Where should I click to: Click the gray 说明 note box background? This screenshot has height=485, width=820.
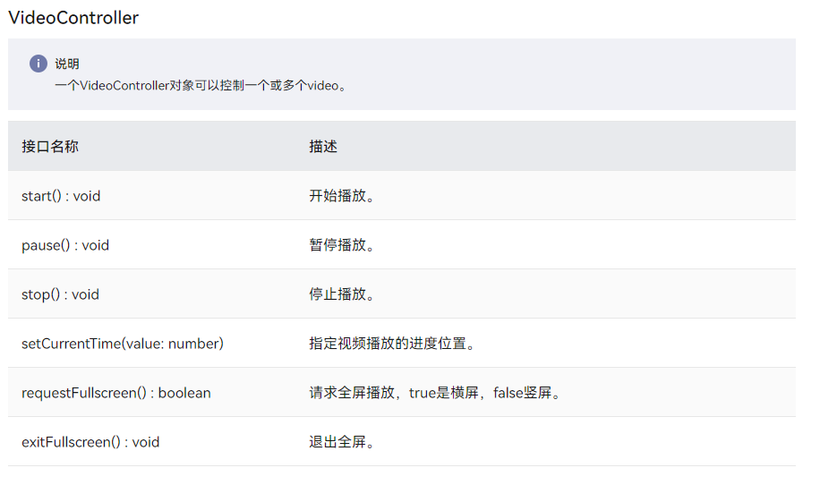[x=523, y=74]
